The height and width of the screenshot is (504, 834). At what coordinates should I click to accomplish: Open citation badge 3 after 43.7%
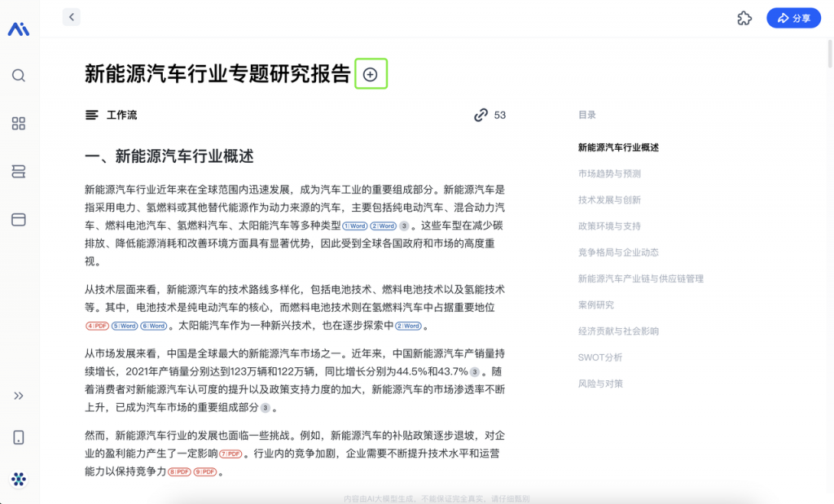pos(475,372)
